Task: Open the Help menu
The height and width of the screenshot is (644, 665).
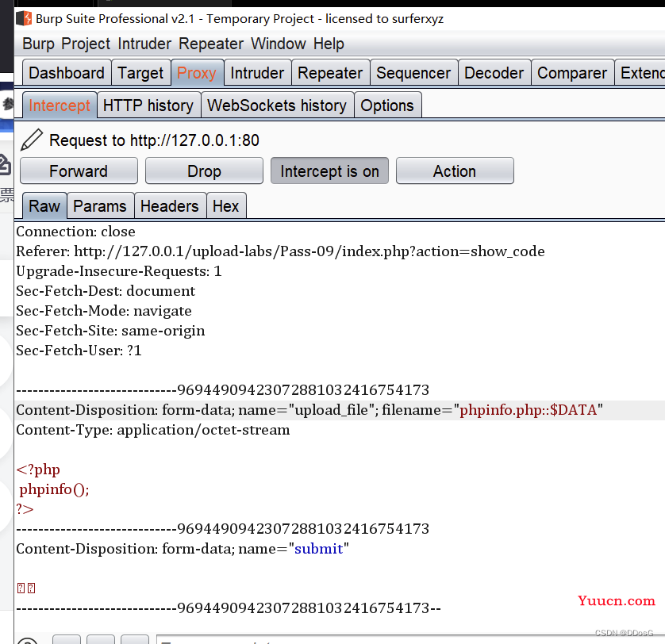Action: [x=329, y=44]
